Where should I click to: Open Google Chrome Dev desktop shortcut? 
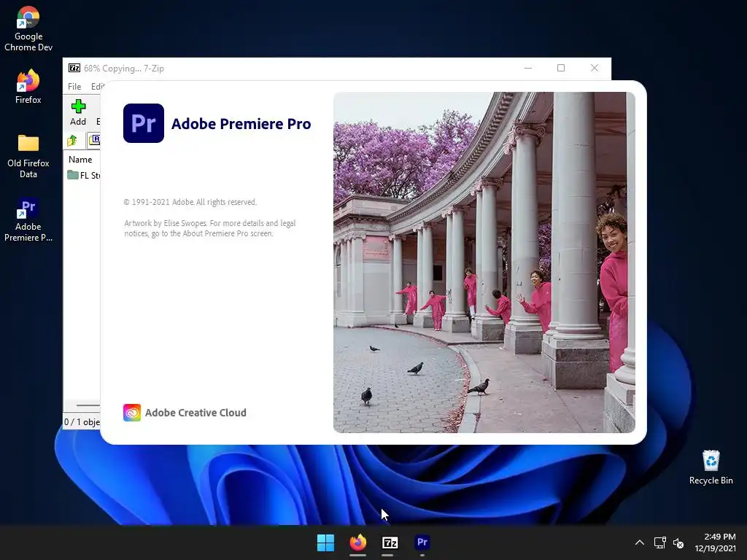click(28, 28)
